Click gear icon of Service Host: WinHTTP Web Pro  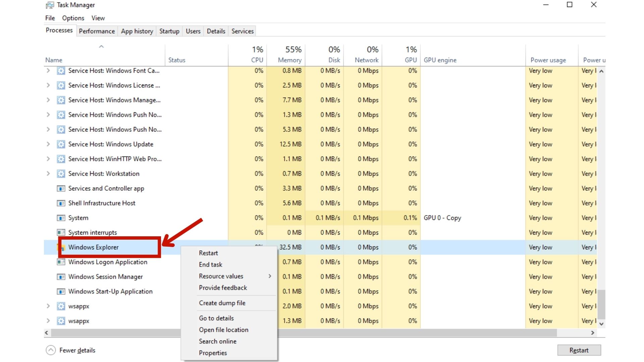point(61,159)
